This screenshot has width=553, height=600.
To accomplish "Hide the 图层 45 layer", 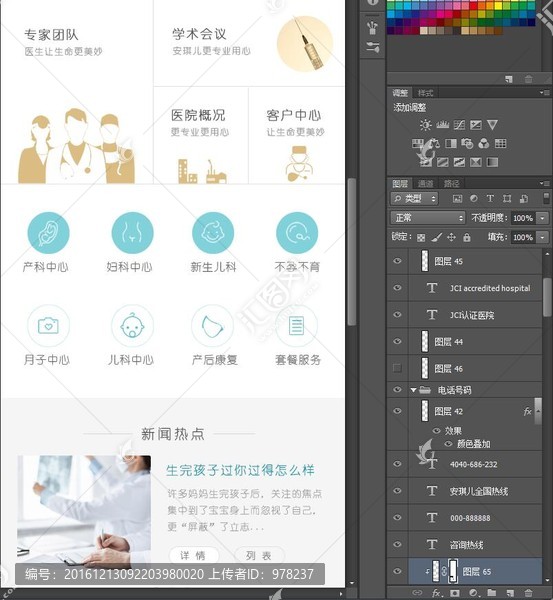I will tap(398, 261).
